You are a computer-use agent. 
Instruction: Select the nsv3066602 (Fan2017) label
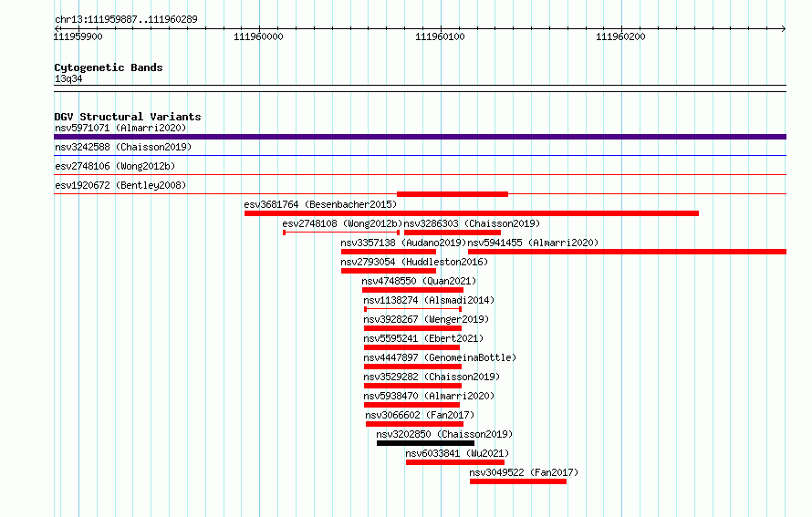420,415
